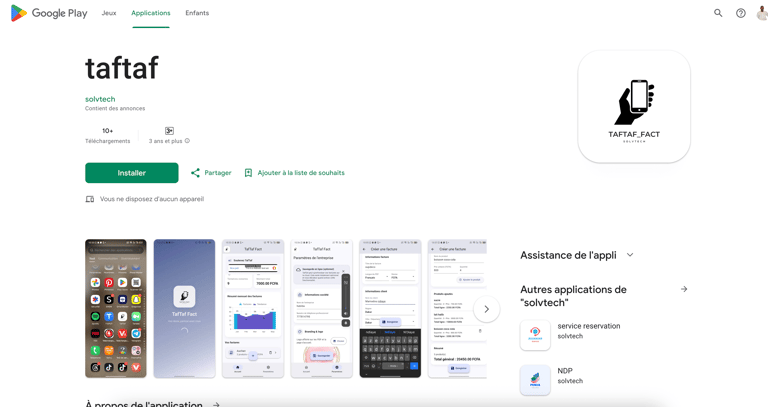Click the devices icon beside no-device notice
This screenshot has width=768, height=407.
[x=90, y=199]
